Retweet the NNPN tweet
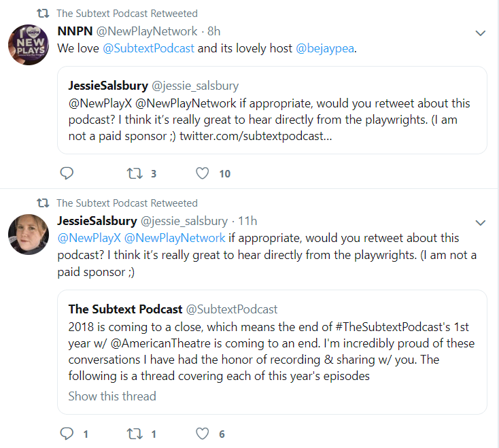Viewport: 499px width, 448px height. pos(135,173)
